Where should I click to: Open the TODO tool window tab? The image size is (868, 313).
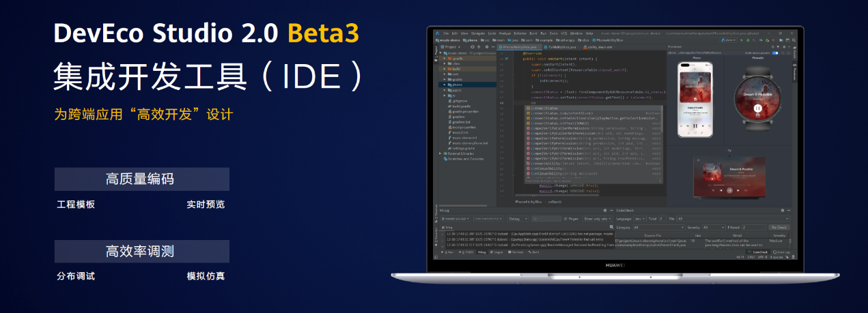coord(466,252)
